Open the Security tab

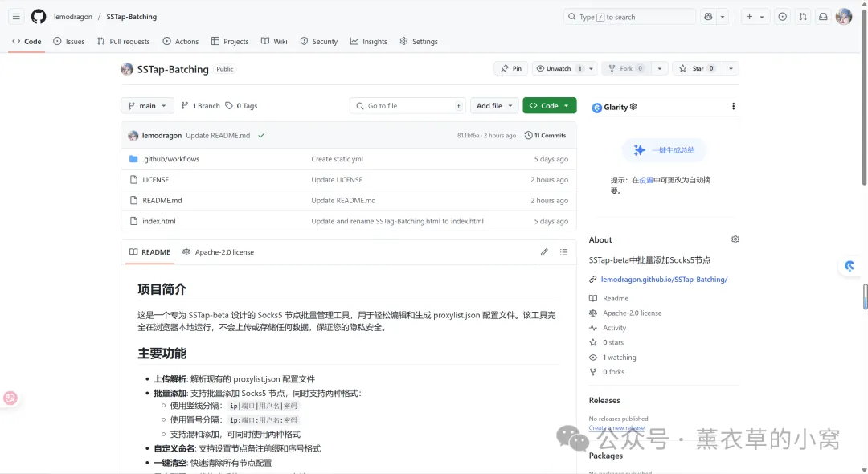tap(319, 41)
